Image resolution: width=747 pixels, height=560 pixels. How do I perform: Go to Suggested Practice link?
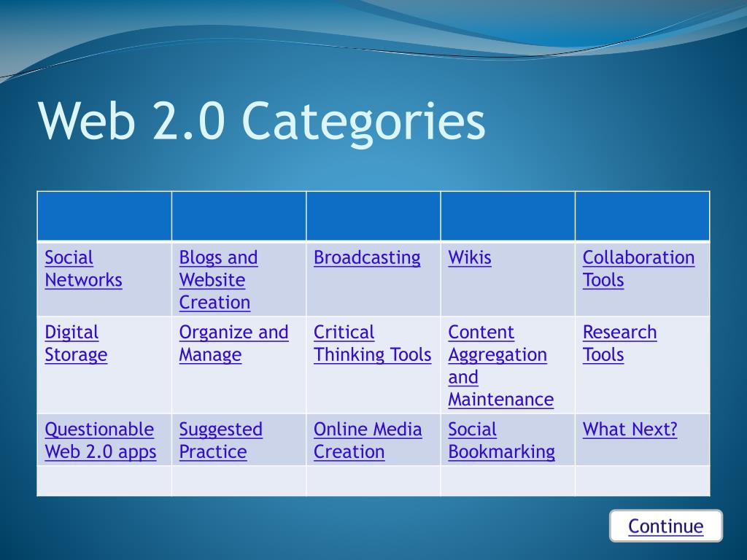pos(220,440)
